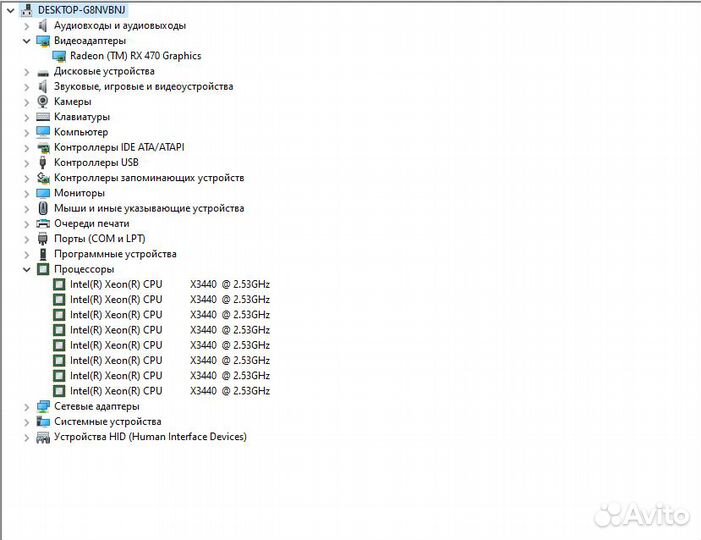701x540 pixels.
Task: Select Мыши и иные указывающие устройства label
Action: (x=149, y=208)
